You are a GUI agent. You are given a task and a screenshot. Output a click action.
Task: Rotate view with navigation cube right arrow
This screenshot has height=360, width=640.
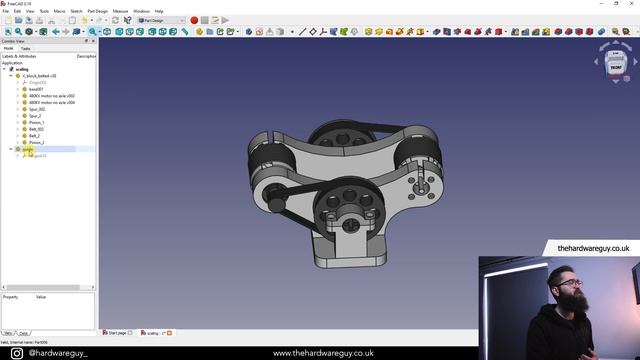635,62
